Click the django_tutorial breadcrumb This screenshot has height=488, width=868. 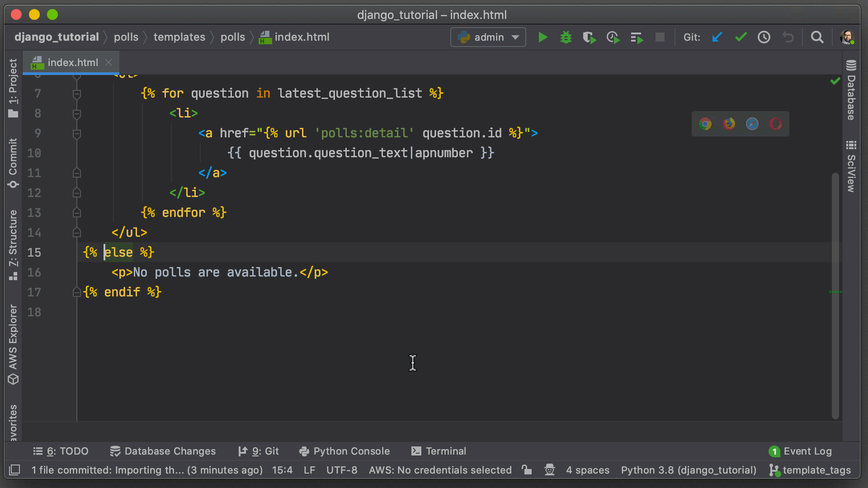(x=57, y=37)
